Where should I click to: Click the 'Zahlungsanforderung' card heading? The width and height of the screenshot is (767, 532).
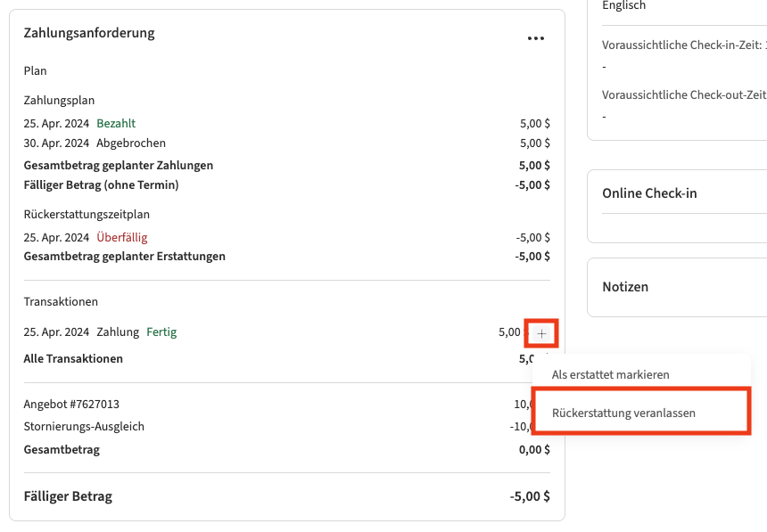[89, 33]
